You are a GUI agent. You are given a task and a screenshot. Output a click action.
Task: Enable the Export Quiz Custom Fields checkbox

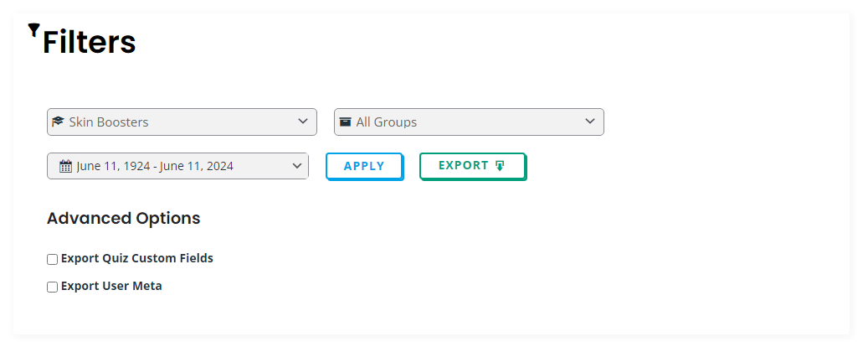point(52,259)
